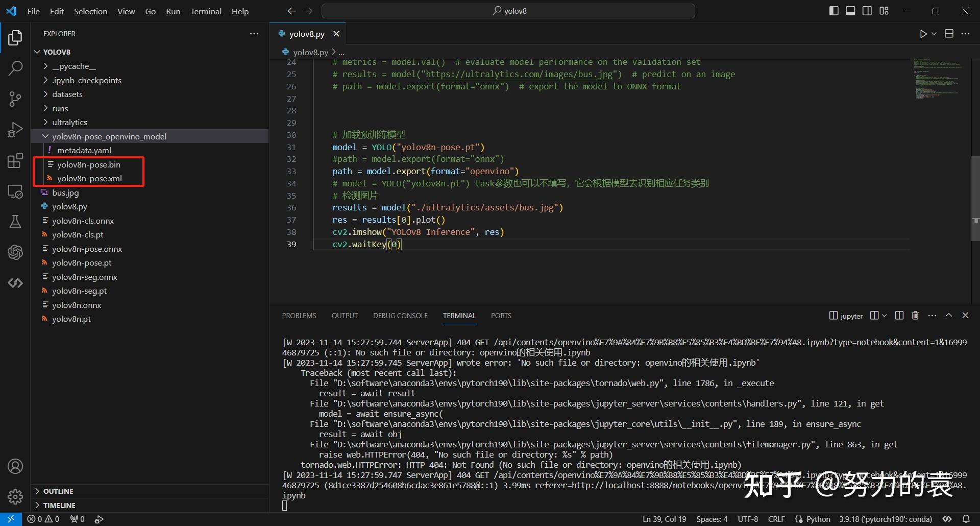Switch to PROBLEMS panel tab

[x=299, y=316]
